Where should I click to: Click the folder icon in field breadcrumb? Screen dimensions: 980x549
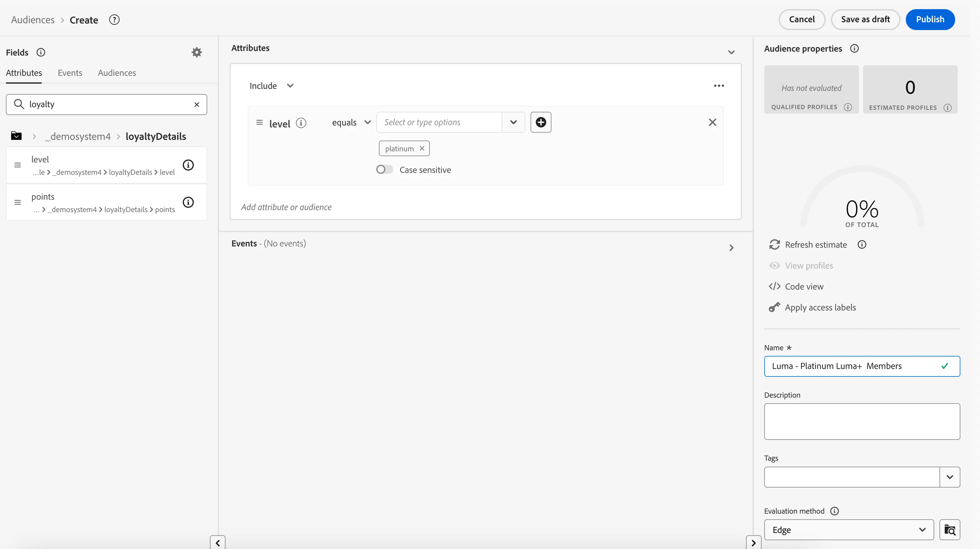16,136
